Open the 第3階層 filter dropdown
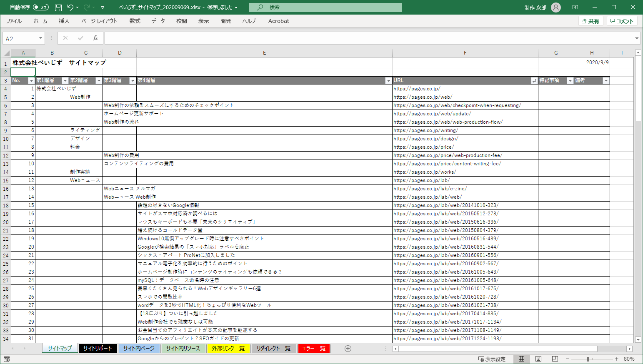 (x=132, y=81)
